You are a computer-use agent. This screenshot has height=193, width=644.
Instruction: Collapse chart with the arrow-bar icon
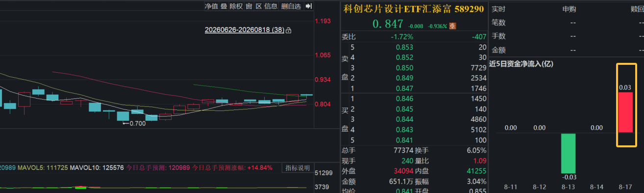(308, 6)
